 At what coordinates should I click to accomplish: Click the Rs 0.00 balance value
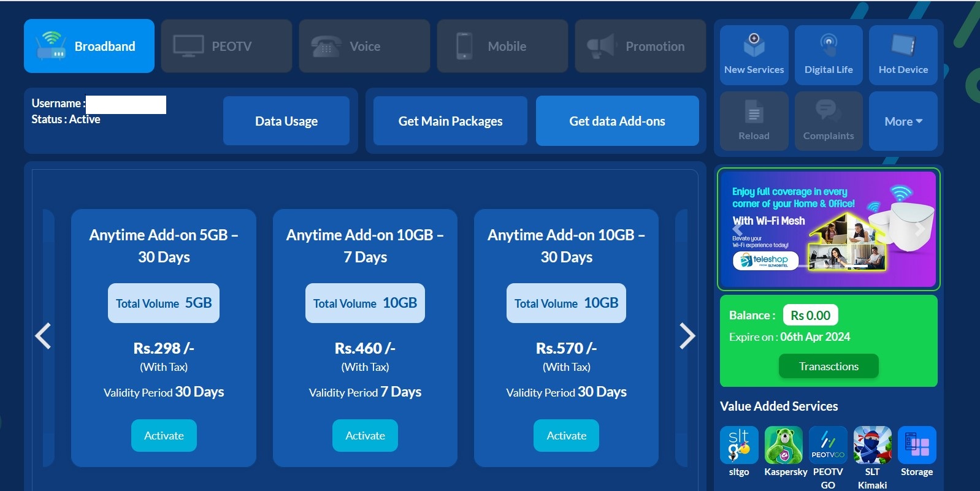point(810,315)
